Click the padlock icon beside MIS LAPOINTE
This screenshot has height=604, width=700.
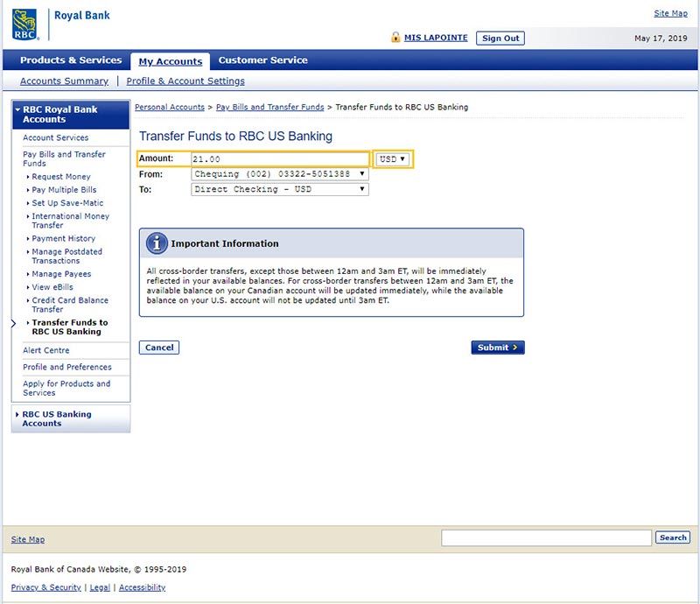395,37
